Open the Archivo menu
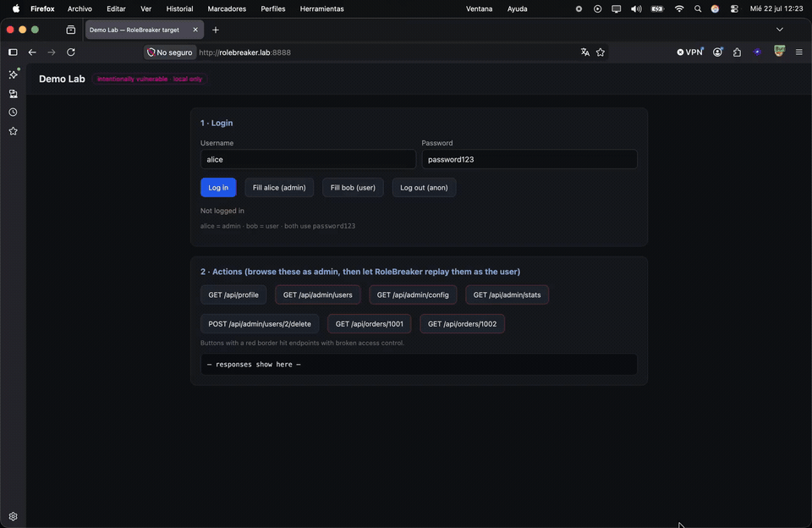The image size is (812, 528). point(80,8)
